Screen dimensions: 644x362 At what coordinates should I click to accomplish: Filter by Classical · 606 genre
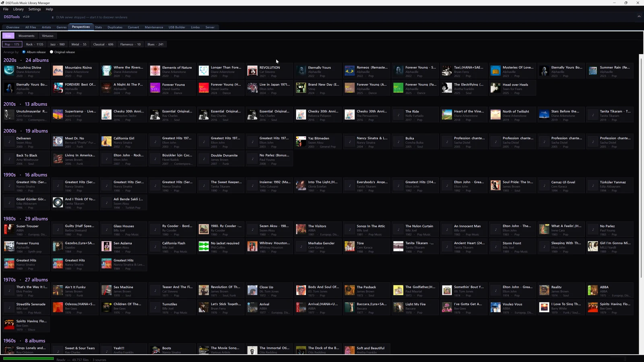tap(103, 44)
